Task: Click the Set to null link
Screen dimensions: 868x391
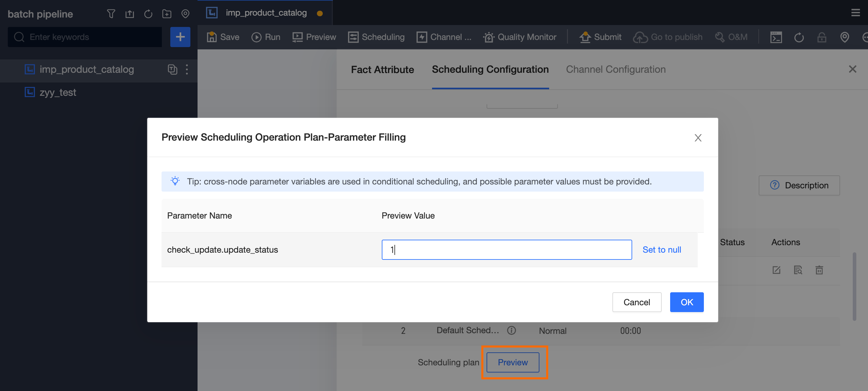Action: 661,250
